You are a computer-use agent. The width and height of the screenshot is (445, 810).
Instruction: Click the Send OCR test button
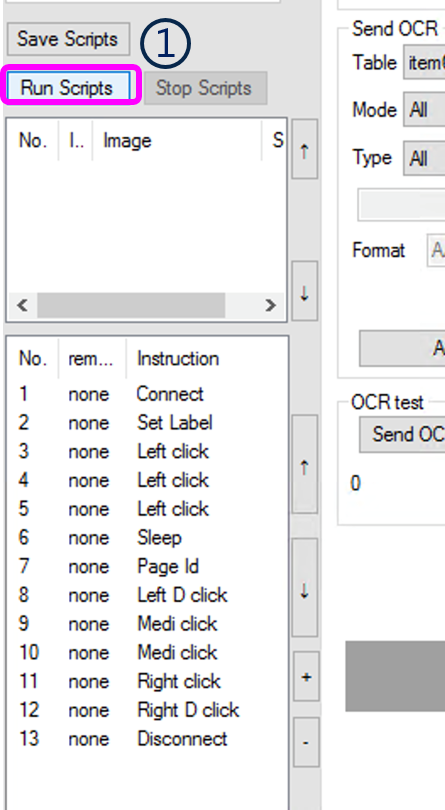point(403,434)
